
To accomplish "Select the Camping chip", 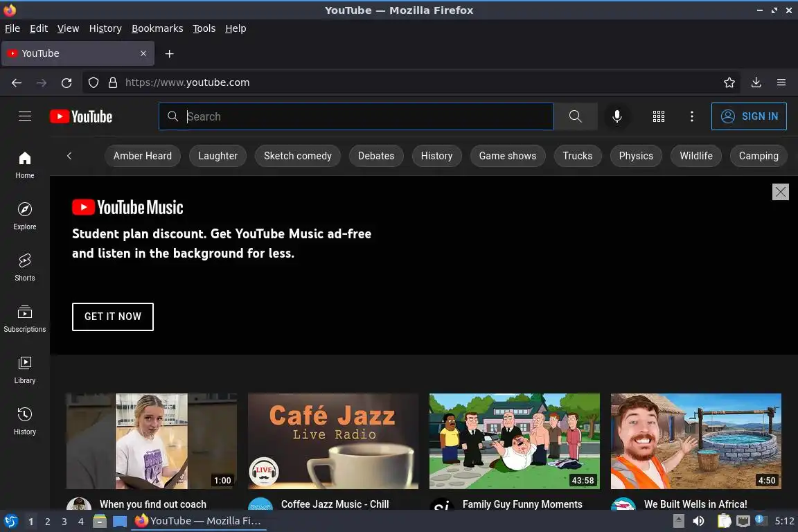I will [x=759, y=156].
